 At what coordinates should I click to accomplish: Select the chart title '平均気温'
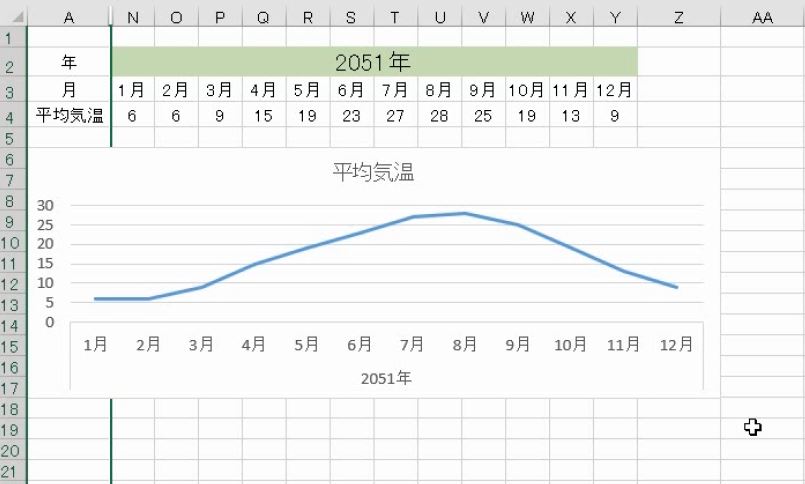(373, 172)
